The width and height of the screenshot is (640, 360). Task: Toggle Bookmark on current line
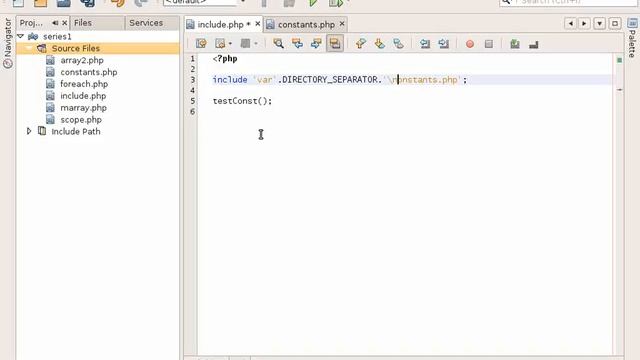click(x=398, y=44)
